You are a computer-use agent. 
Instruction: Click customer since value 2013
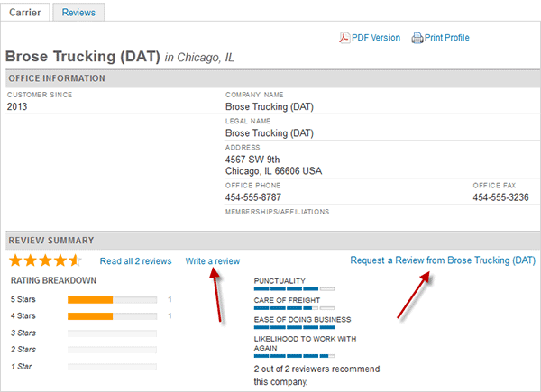[x=17, y=107]
